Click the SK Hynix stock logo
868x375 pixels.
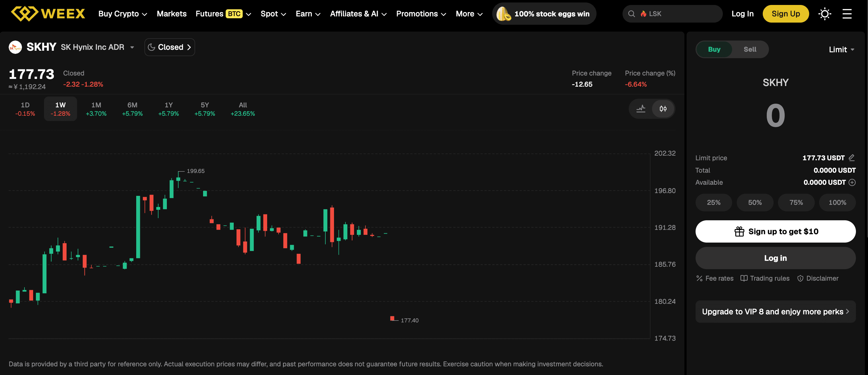click(15, 47)
